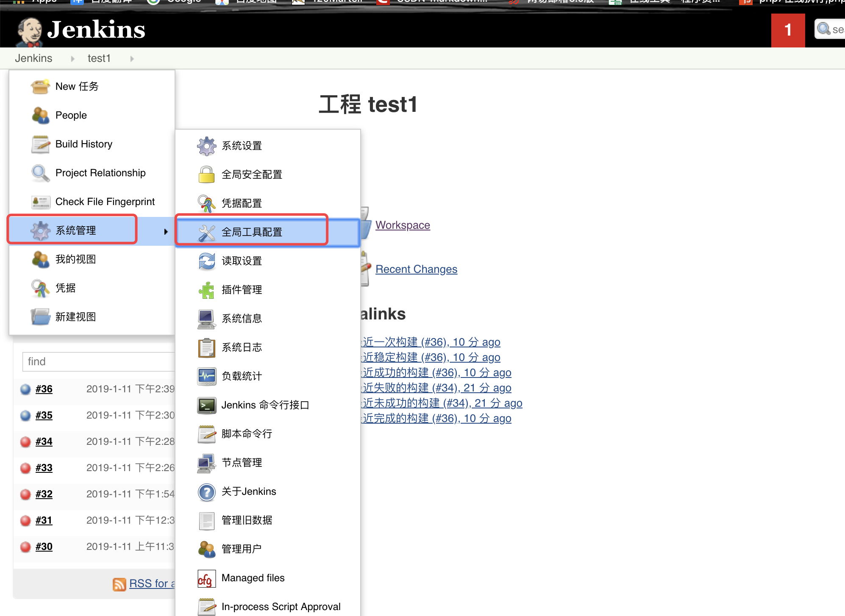Click the Build History notepad icon
Viewport: 845px width, 616px height.
(x=40, y=144)
